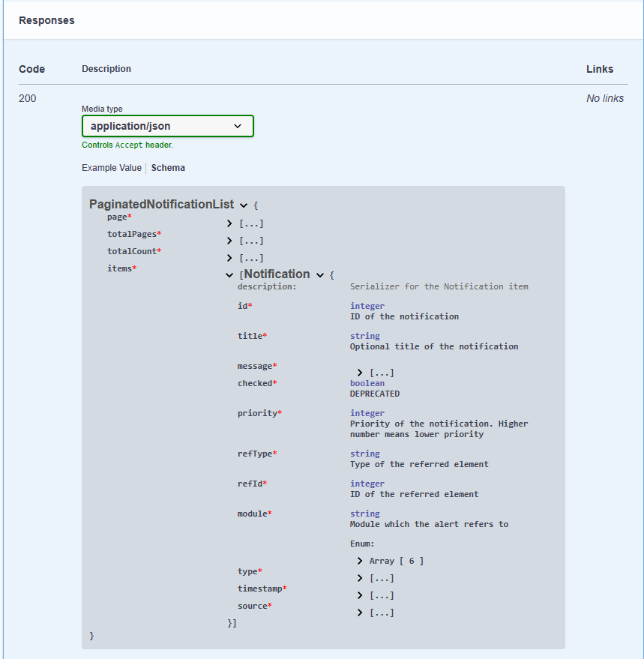644x659 pixels.
Task: Expand the page property details
Action: tap(229, 223)
